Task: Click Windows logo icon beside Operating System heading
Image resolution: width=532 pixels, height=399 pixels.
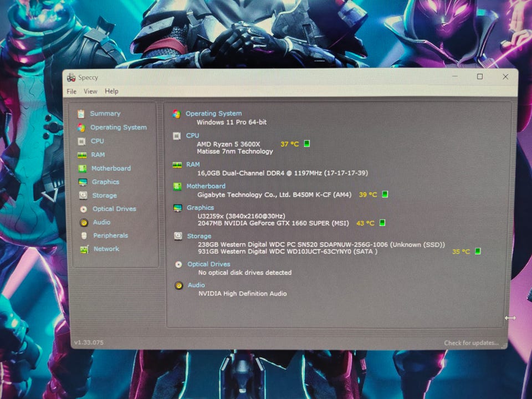Action: point(176,114)
